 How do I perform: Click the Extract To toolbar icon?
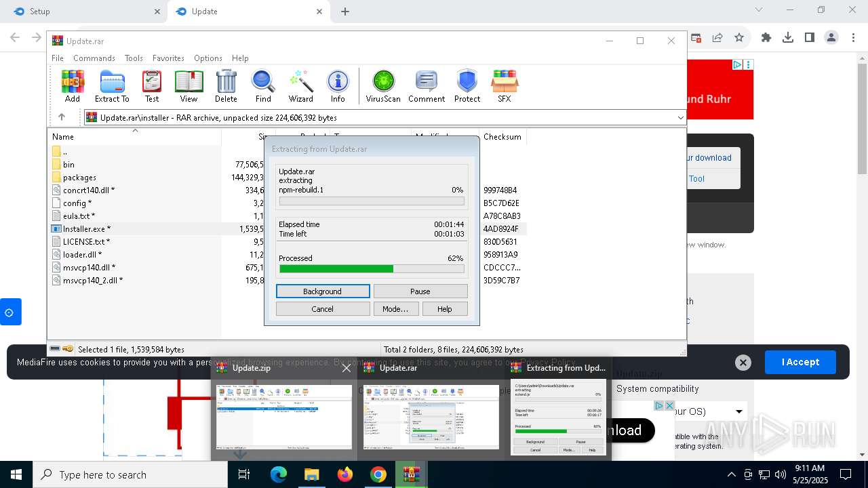[x=112, y=86]
